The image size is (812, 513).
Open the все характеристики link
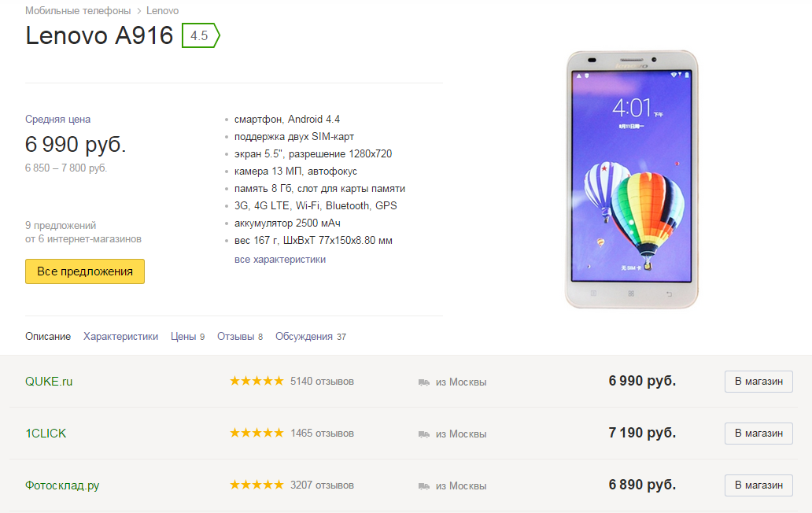[280, 260]
